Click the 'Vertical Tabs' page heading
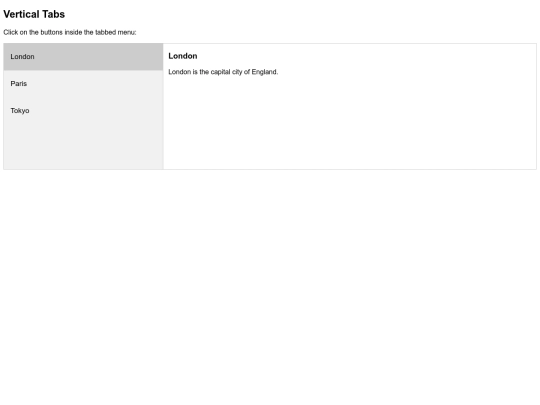The height and width of the screenshot is (405, 540). coord(34,14)
